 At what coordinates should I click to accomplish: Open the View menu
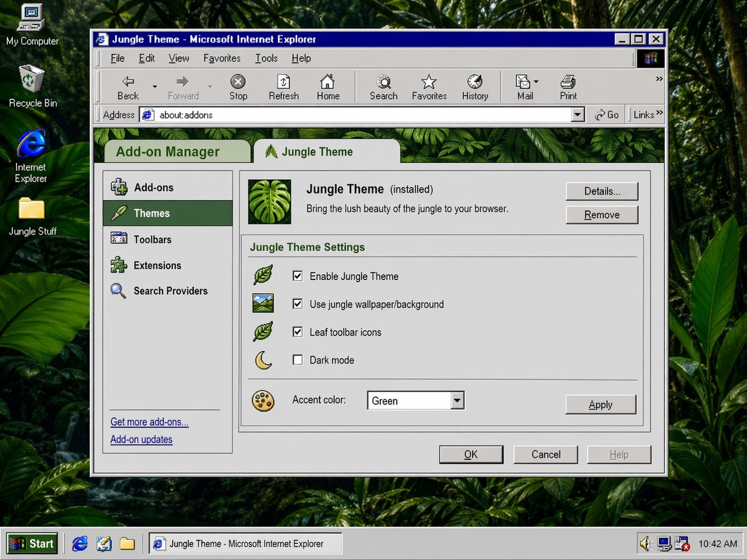pos(179,58)
